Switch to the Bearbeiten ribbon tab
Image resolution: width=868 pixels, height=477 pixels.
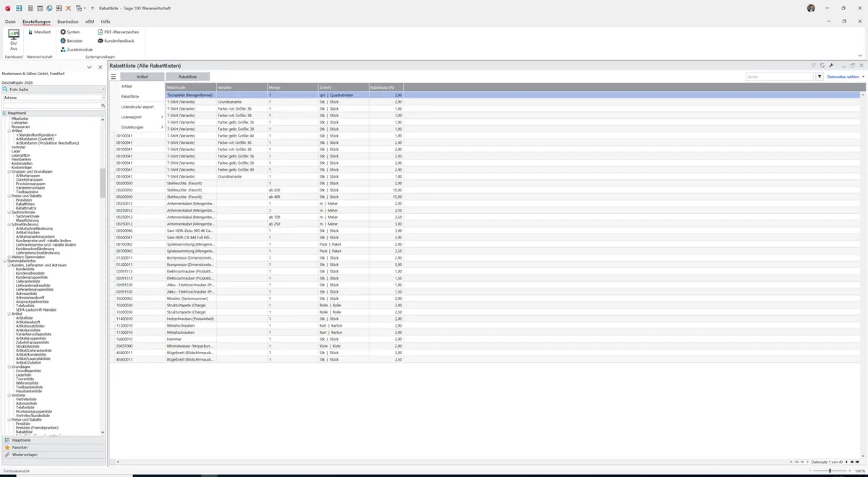68,22
